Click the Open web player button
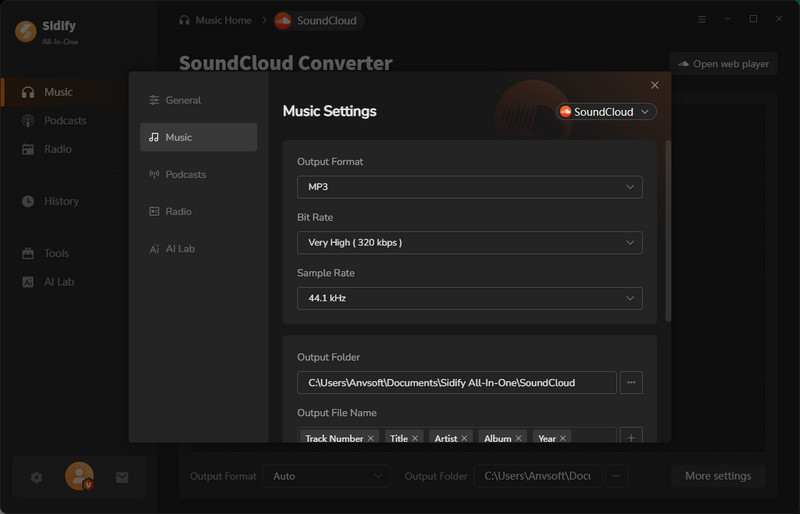The image size is (800, 514). tap(723, 64)
